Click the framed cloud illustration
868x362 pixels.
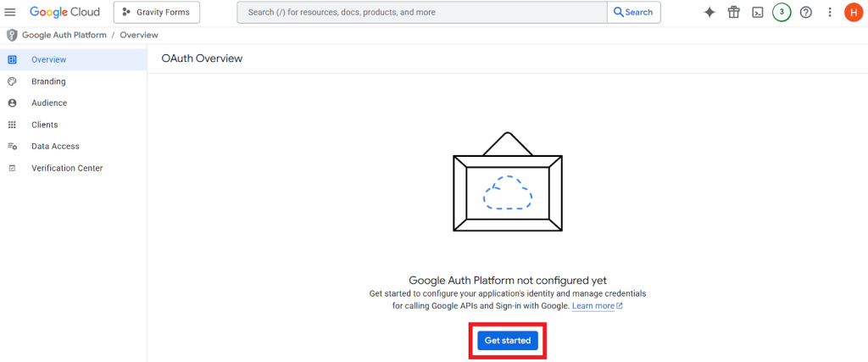click(x=508, y=182)
